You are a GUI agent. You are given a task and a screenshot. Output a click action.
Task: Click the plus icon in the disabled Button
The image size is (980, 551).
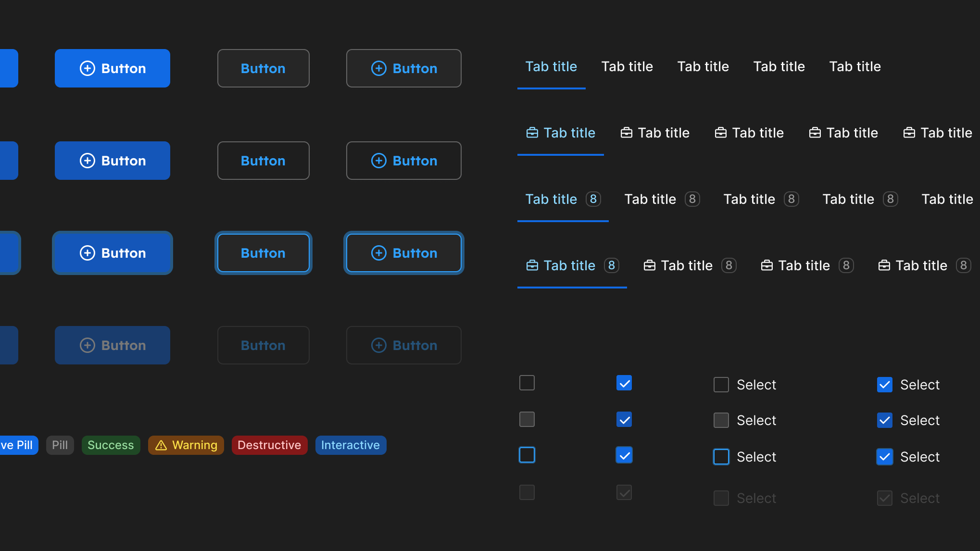87,345
